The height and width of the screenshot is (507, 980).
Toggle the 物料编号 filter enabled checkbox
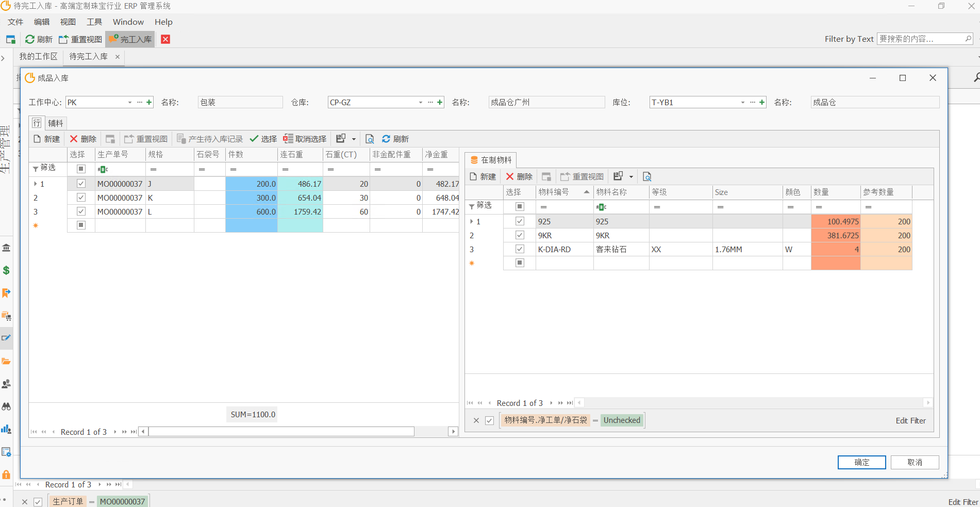[489, 420]
